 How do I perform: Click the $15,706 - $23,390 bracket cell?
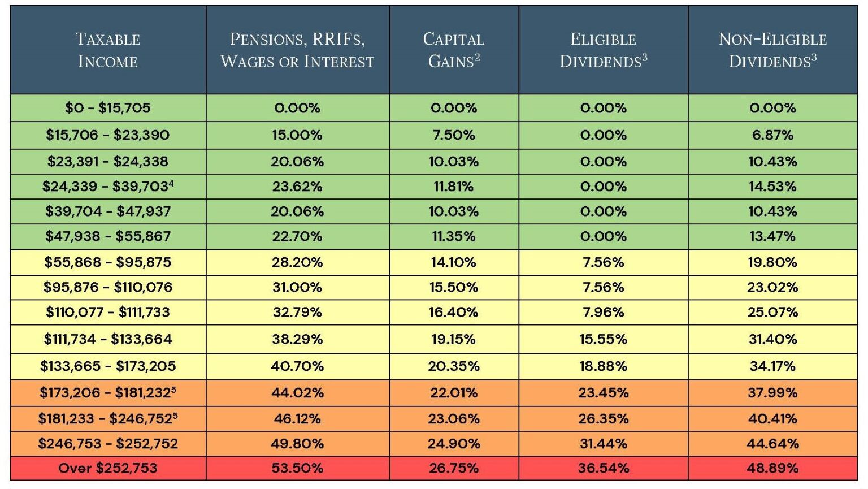click(x=108, y=135)
